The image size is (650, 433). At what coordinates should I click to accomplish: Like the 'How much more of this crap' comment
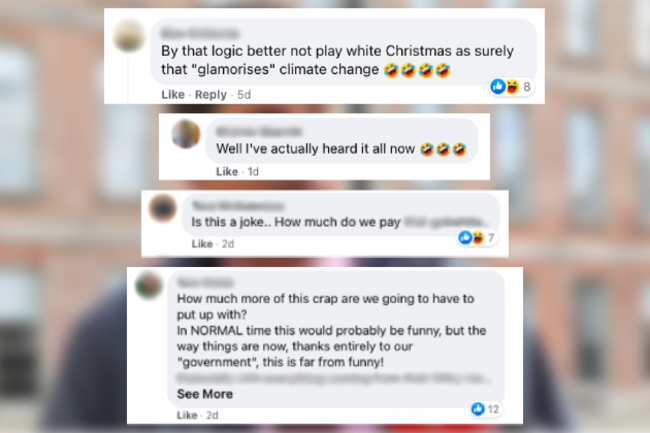(187, 415)
